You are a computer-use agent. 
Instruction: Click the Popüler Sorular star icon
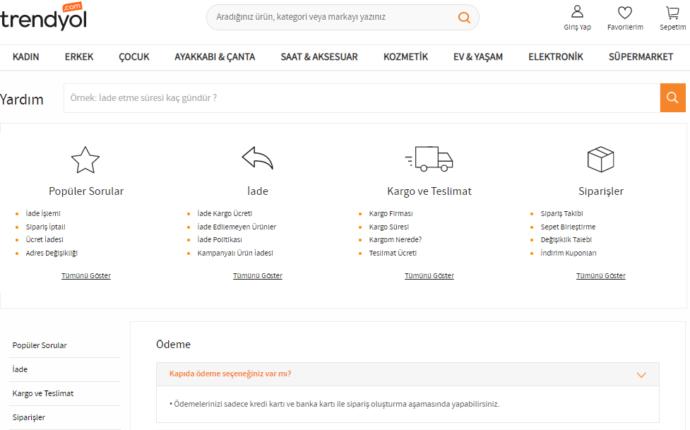coord(85,159)
